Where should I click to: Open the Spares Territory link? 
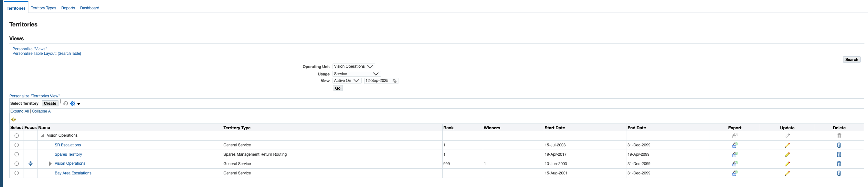[69, 155]
